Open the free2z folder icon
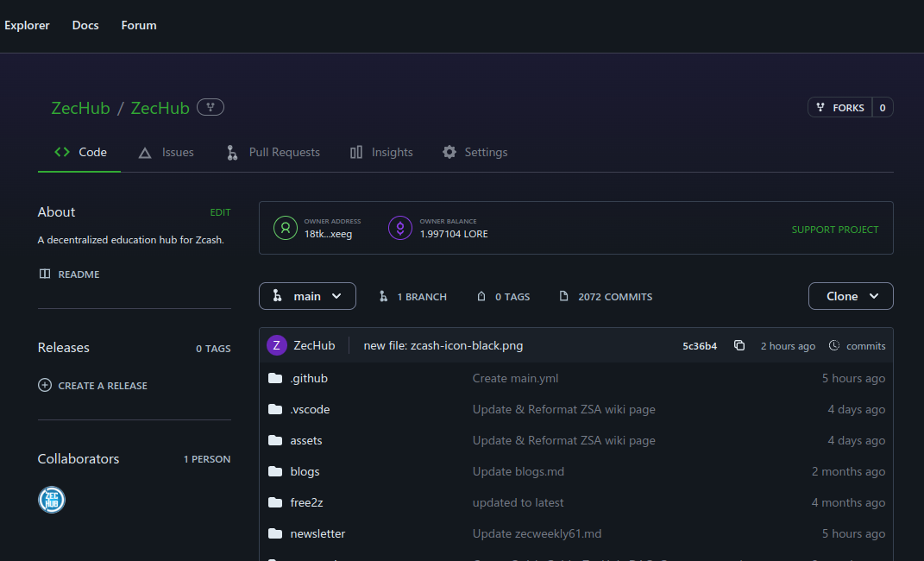The width and height of the screenshot is (924, 561). [275, 502]
